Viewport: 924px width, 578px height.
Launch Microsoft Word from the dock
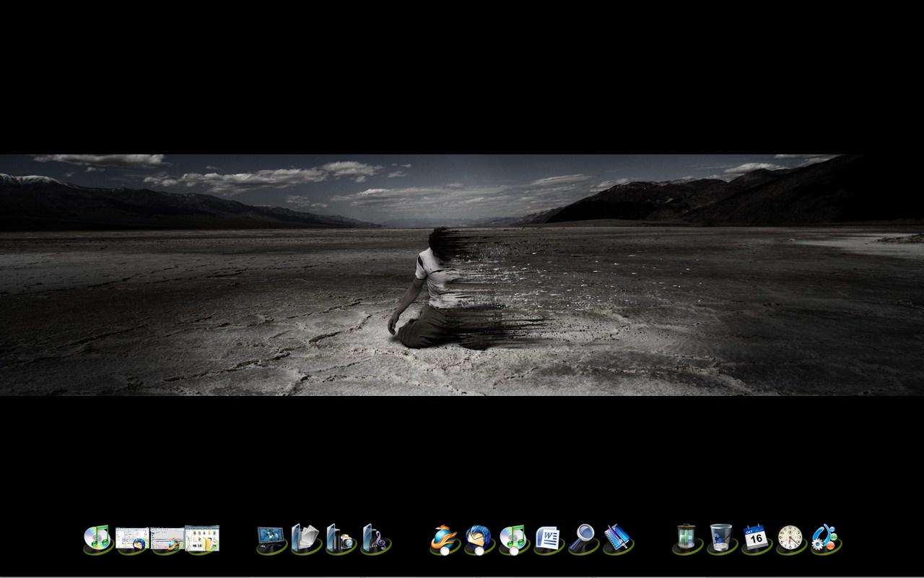[x=548, y=539]
